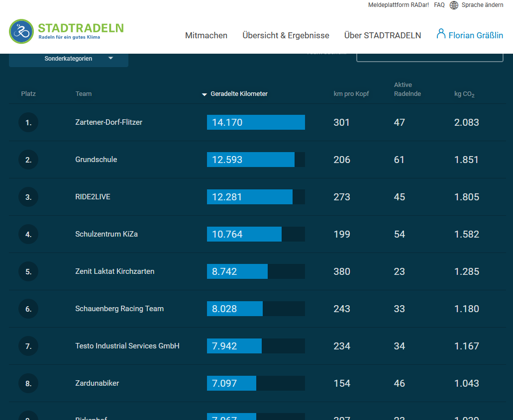Click the 14.170 kilometer bar

[256, 122]
